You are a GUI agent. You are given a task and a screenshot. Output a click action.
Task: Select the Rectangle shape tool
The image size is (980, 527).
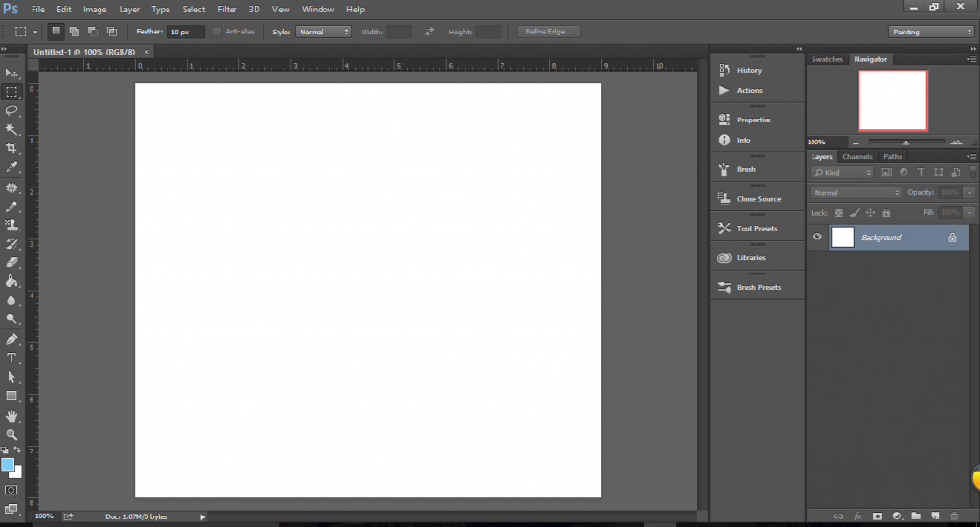click(11, 395)
